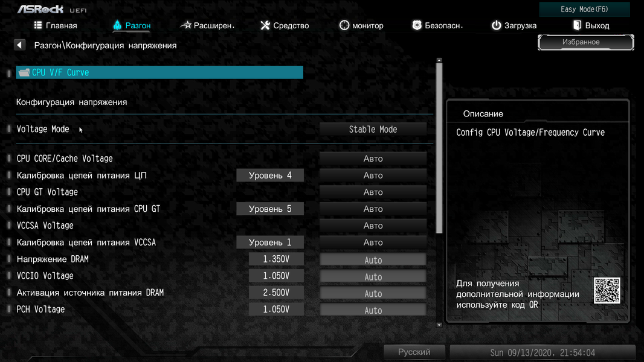Viewport: 644px width, 362px height.
Task: Click Config CPU Voltage/Frequency Curve description
Action: tap(530, 132)
